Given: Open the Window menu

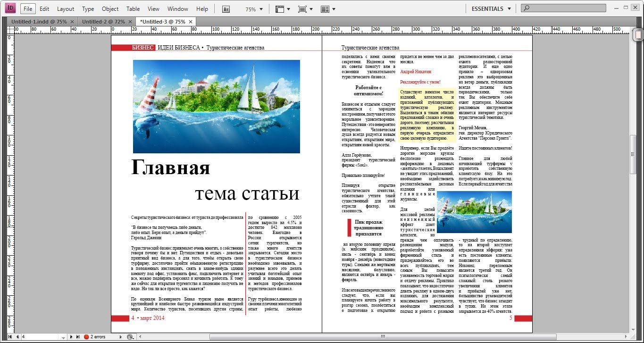Looking at the screenshot, I should click(x=178, y=9).
